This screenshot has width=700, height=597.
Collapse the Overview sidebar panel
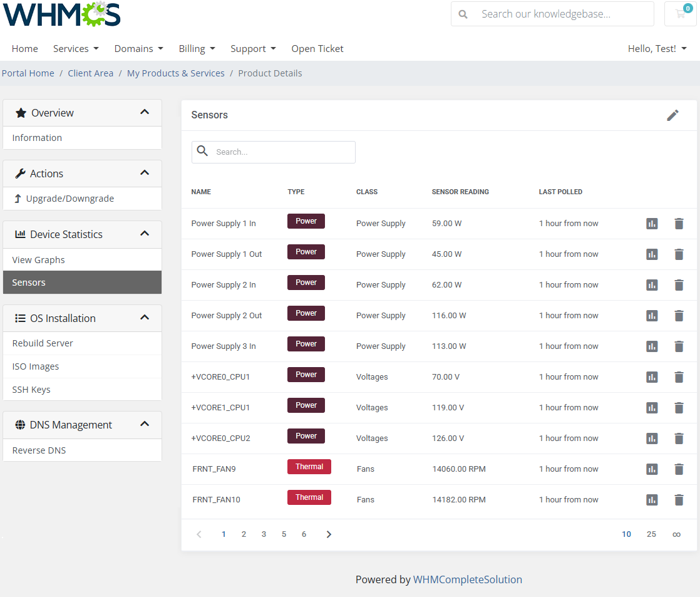pos(145,113)
